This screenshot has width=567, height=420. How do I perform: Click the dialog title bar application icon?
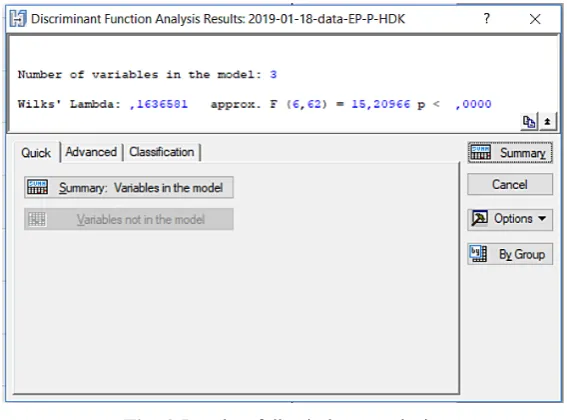18,19
